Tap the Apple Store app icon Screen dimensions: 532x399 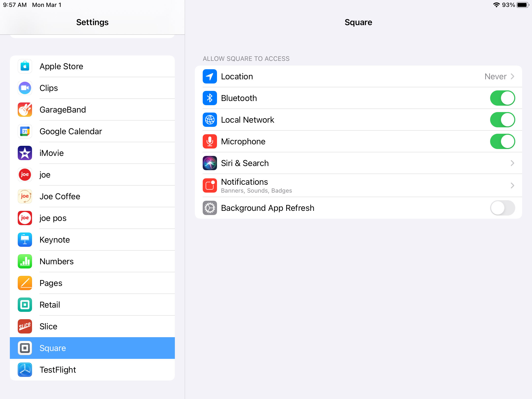click(25, 66)
